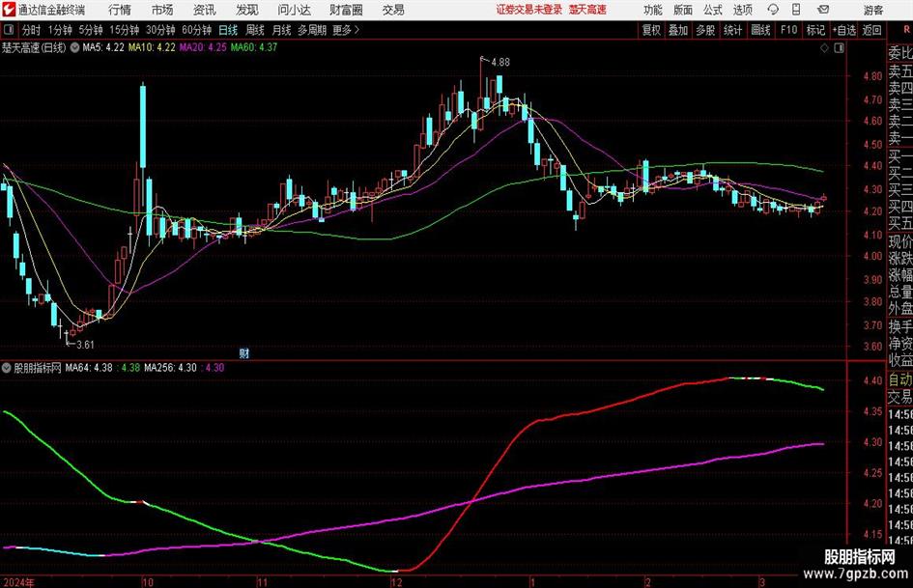Open the 功能 menu
The image size is (913, 588).
[x=653, y=10]
